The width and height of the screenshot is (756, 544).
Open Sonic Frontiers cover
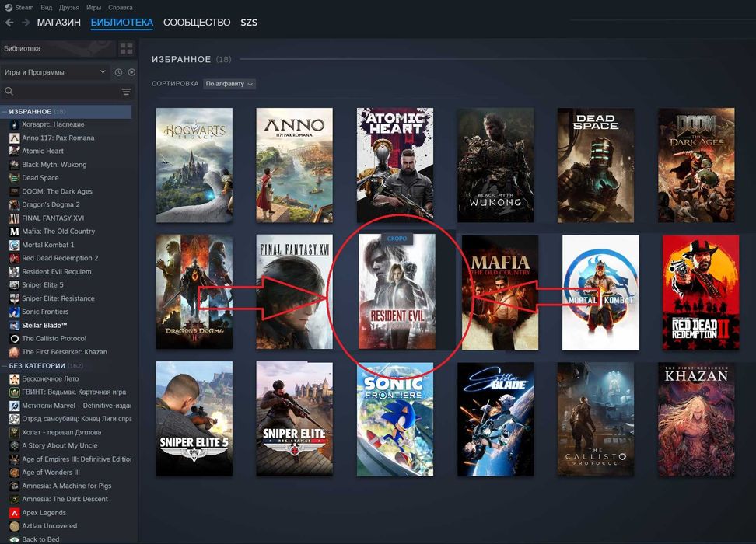(x=395, y=419)
